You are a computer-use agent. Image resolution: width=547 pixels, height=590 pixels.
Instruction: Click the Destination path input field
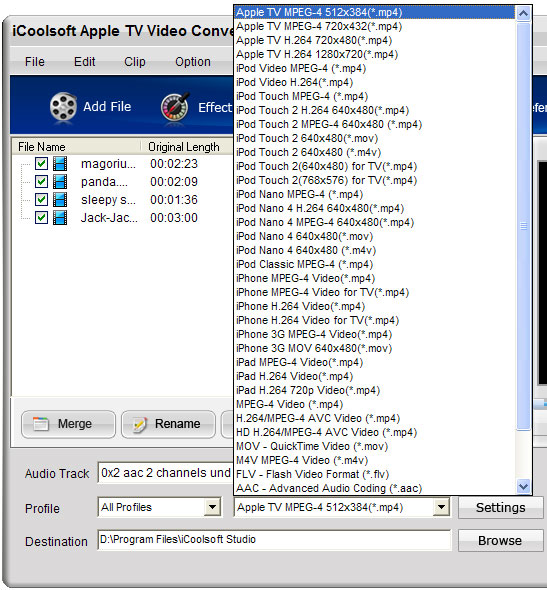[274, 540]
